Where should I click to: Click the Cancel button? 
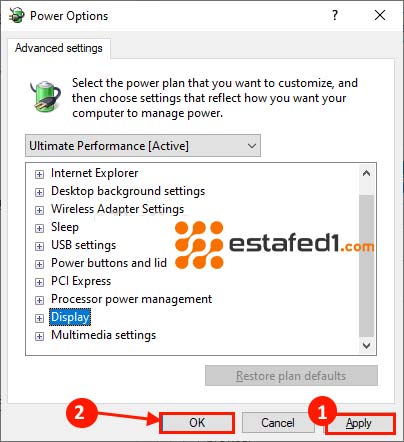278,423
